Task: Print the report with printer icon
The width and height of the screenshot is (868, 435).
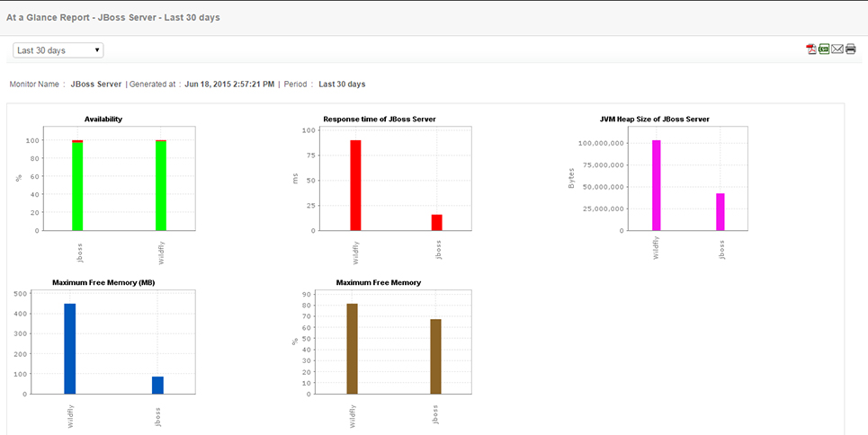Action: (850, 49)
